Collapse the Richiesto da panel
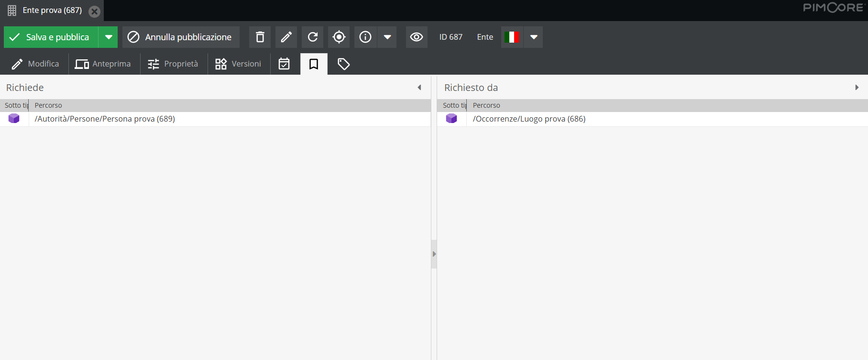The height and width of the screenshot is (360, 868). (857, 88)
